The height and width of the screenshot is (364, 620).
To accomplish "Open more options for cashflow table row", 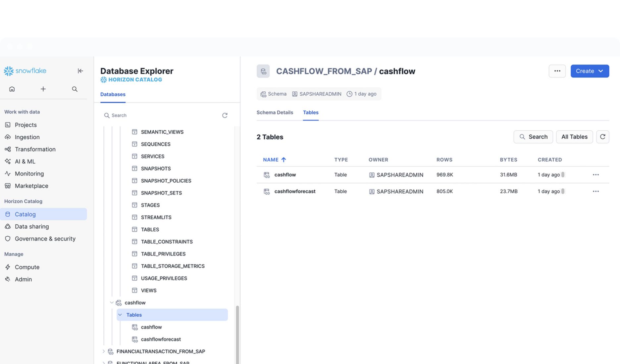I will (x=595, y=175).
